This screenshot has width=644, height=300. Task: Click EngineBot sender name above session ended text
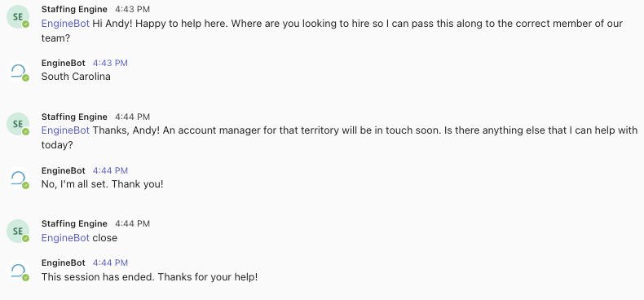pyautogui.click(x=64, y=262)
